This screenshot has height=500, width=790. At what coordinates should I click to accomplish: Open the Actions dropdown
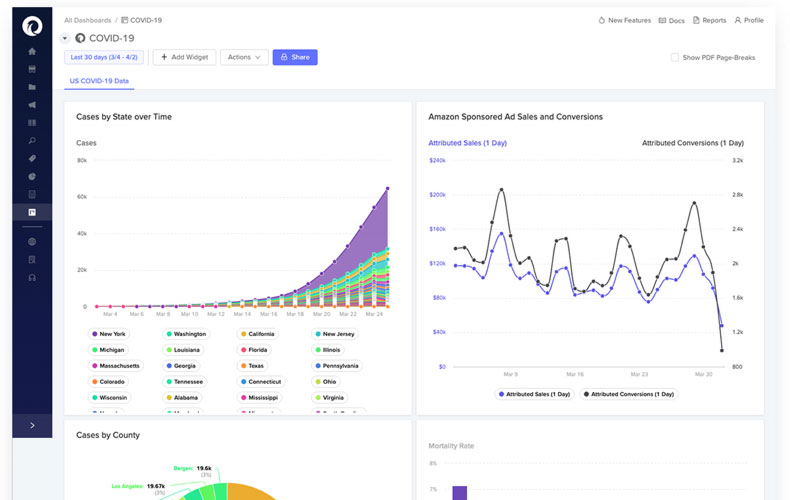coord(244,57)
